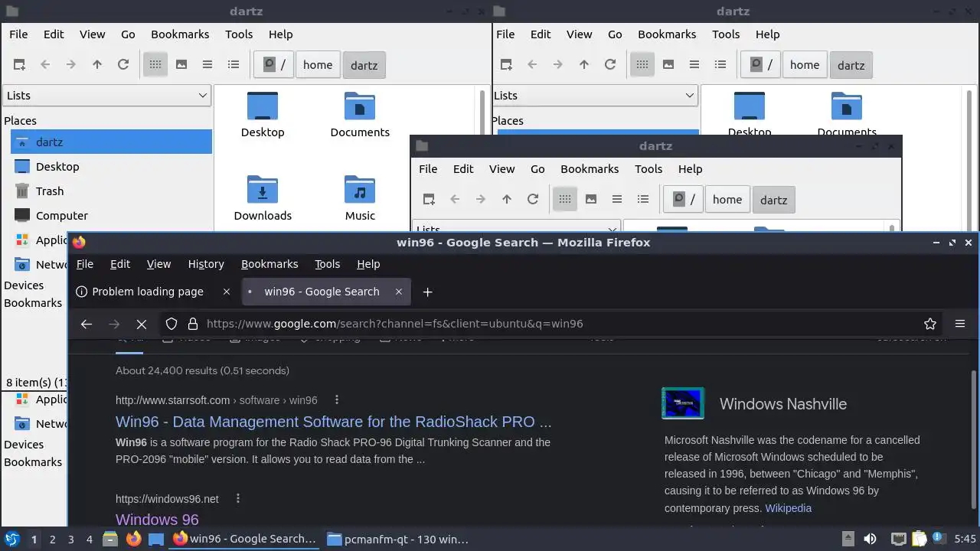Click Firefox back arrow
Image resolution: width=980 pixels, height=551 pixels.
[87, 324]
